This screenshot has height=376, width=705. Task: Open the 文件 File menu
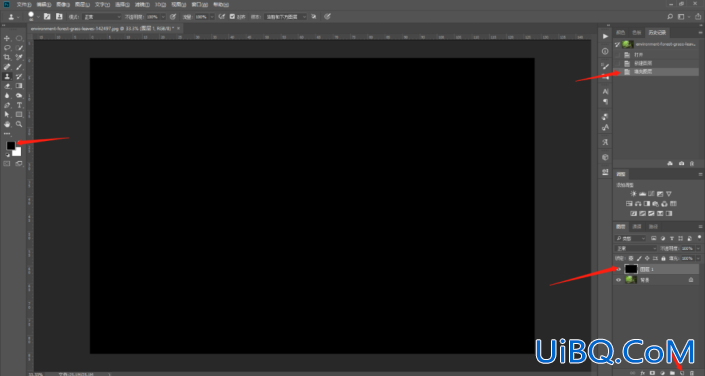click(x=23, y=4)
